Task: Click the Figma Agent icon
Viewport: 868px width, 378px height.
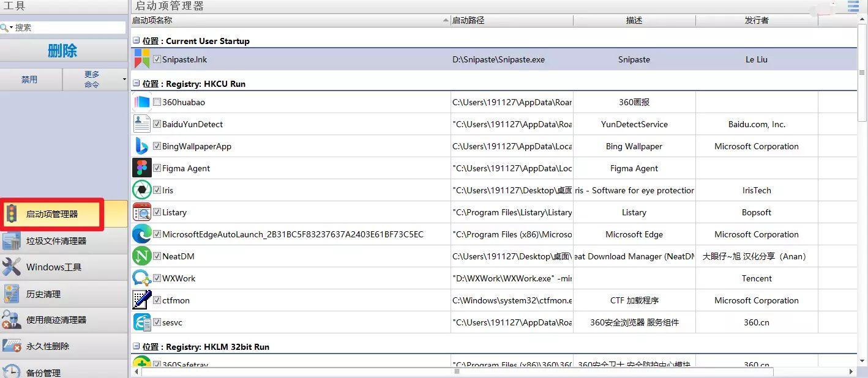Action: point(142,168)
